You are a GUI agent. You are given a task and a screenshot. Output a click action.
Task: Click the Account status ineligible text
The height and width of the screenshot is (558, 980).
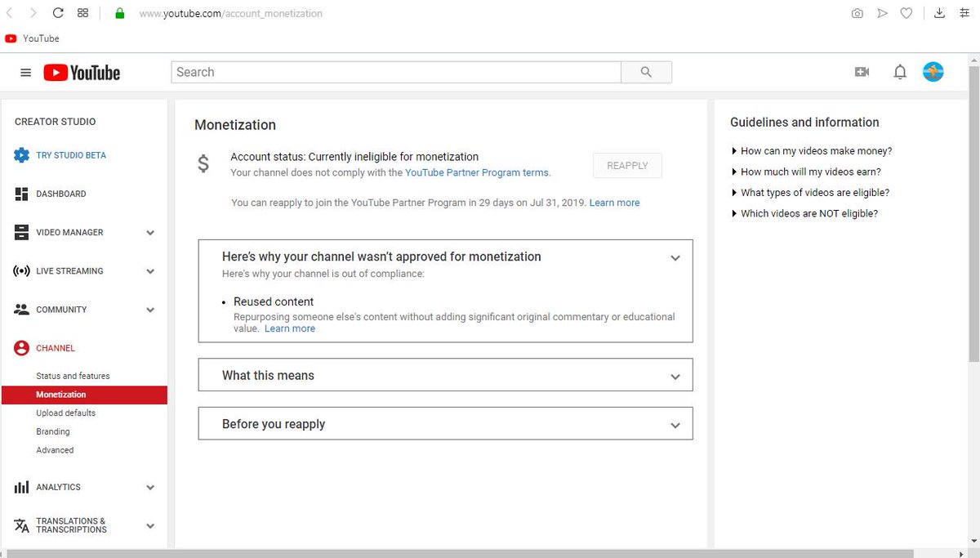coord(354,157)
